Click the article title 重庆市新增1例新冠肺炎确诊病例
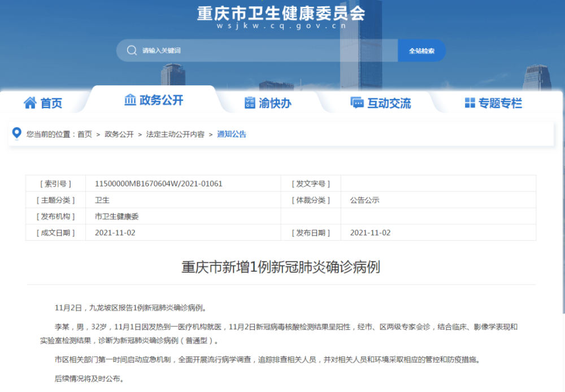 281,267
